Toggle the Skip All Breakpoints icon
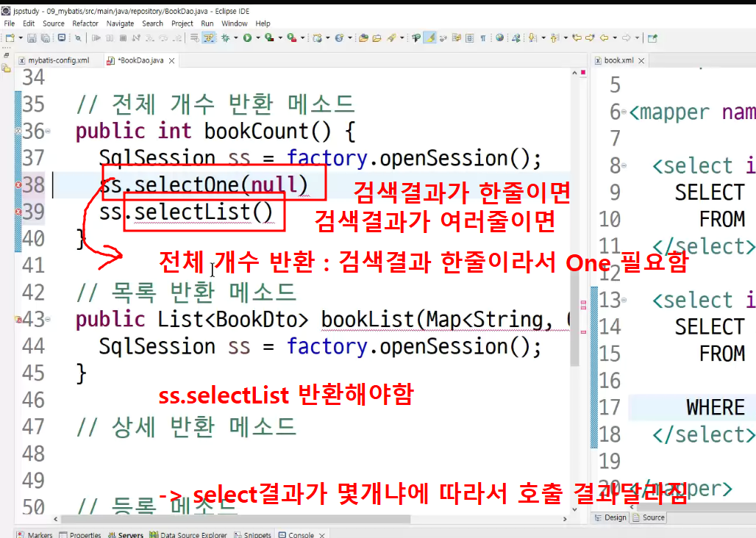The image size is (756, 538). (x=78, y=38)
